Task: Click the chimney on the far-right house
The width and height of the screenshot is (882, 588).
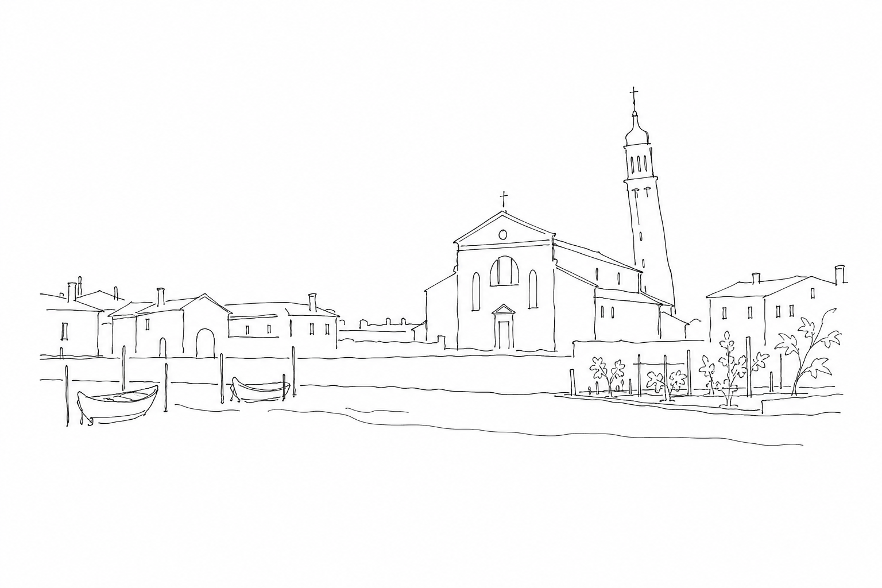Action: coord(840,274)
